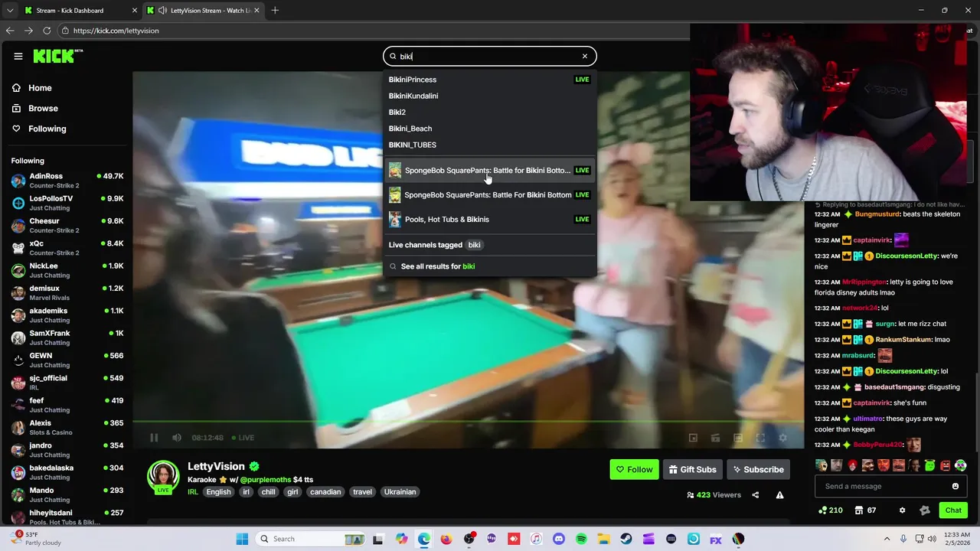Image resolution: width=980 pixels, height=551 pixels.
Task: Click the 'biki' tag chip under live channels
Action: point(475,245)
